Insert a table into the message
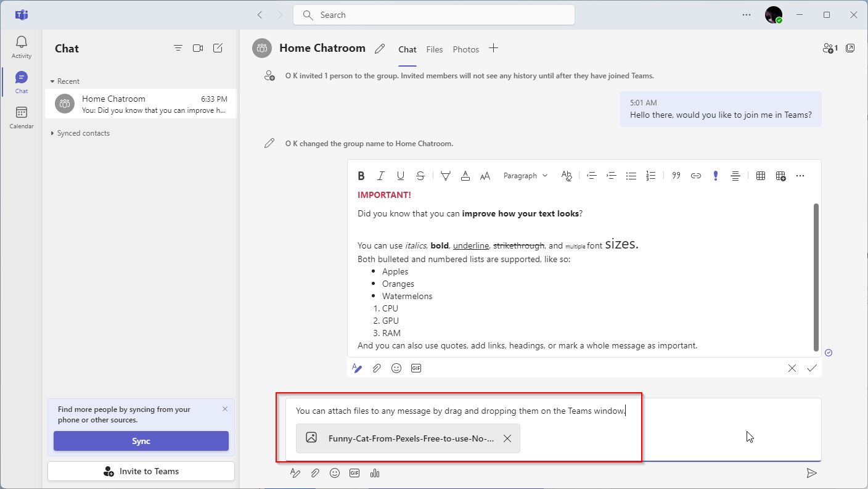The width and height of the screenshot is (868, 489). pyautogui.click(x=761, y=176)
